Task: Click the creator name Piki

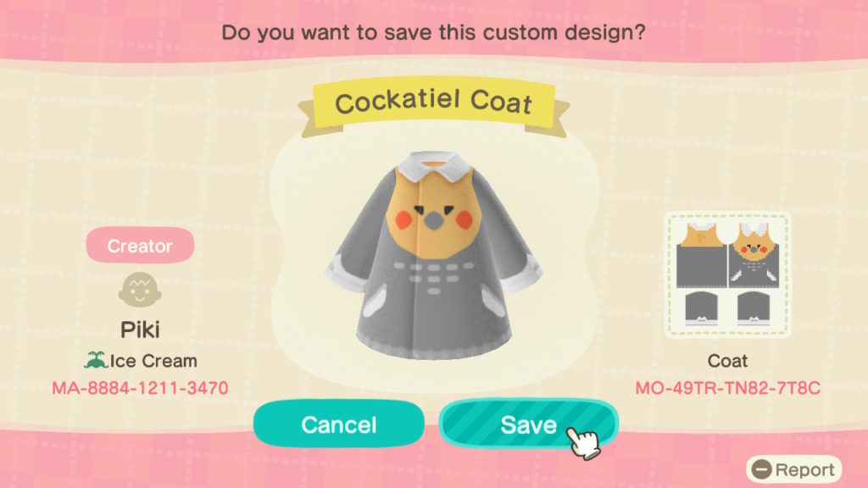Action: [x=140, y=330]
